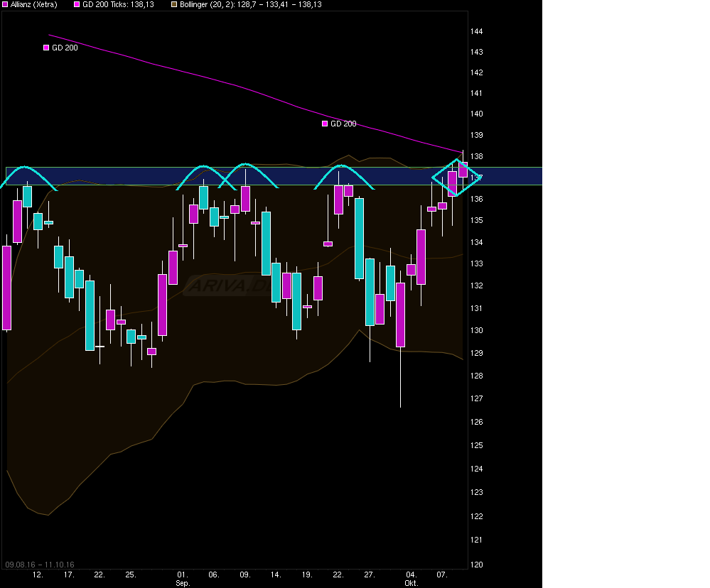710x588 pixels.
Task: Click the 125 price axis label
Action: click(476, 445)
